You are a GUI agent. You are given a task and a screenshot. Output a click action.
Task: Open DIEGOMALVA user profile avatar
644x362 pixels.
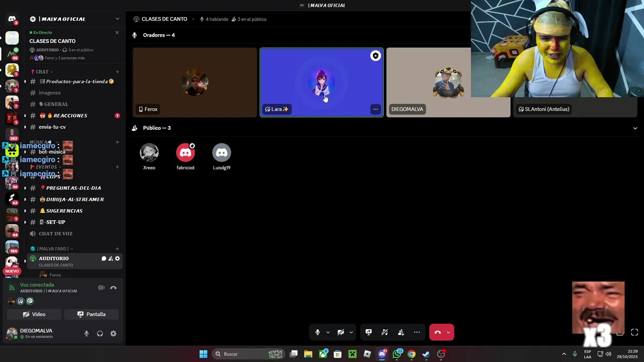(x=12, y=333)
